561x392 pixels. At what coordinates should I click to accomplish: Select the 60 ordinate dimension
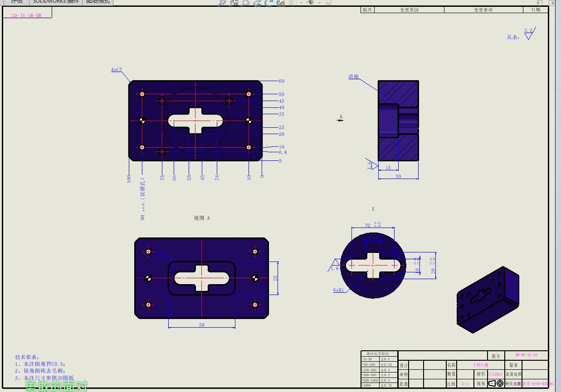[282, 81]
